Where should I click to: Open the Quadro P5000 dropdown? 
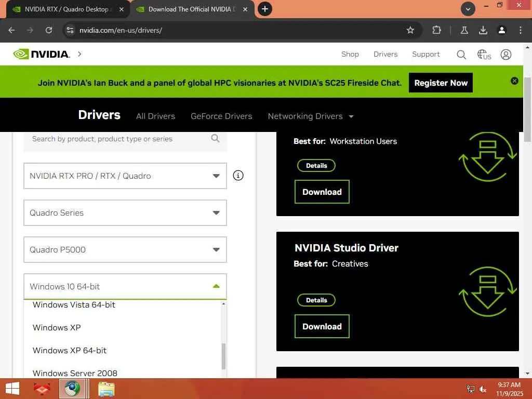click(x=125, y=250)
